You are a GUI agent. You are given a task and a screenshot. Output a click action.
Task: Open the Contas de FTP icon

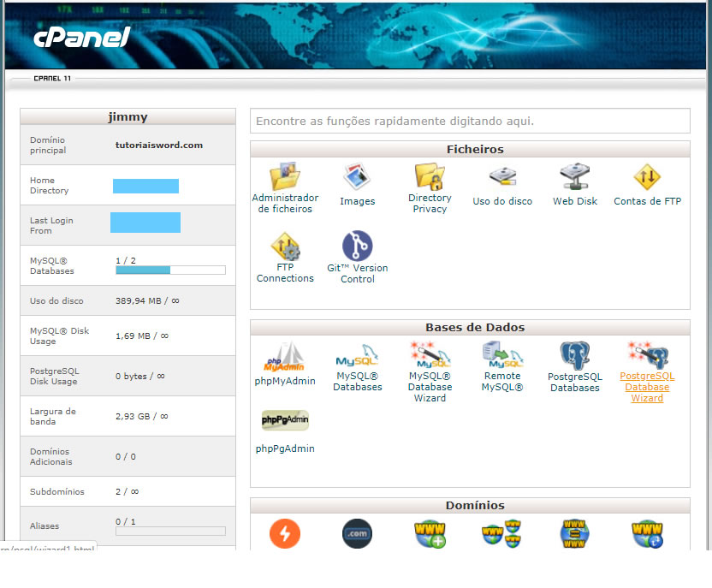(647, 177)
